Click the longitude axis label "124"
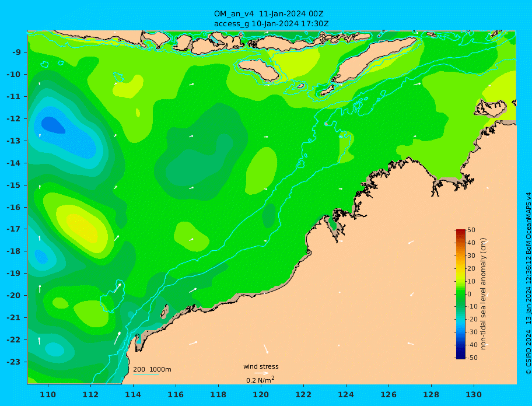This screenshot has width=532, height=406. [346, 394]
